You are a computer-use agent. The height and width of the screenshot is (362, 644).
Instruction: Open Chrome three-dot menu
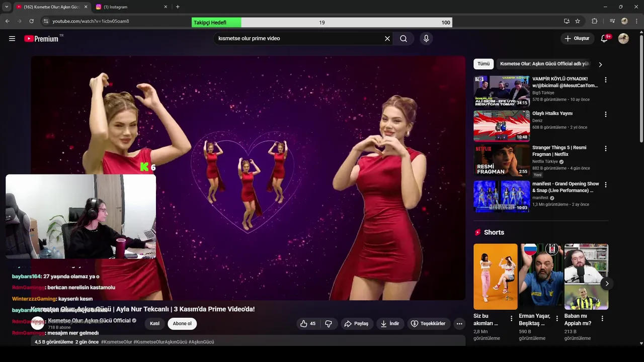[637, 21]
